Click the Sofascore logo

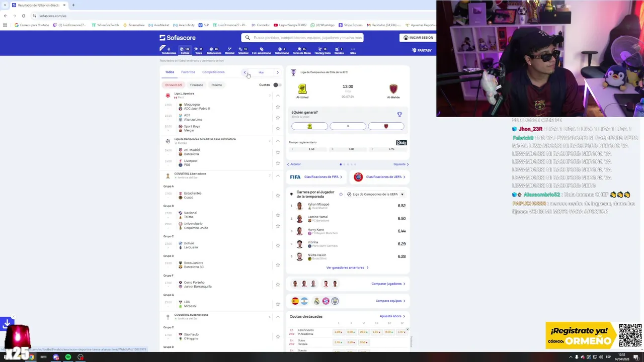pyautogui.click(x=178, y=38)
